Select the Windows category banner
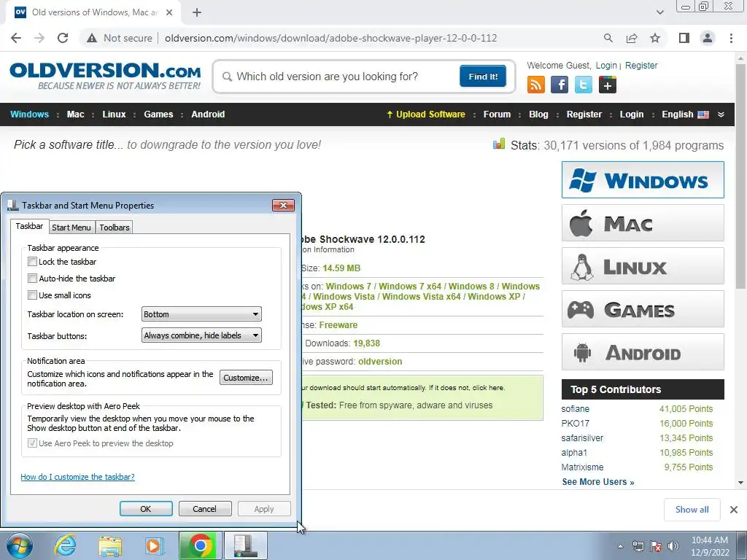This screenshot has width=747, height=560. [643, 179]
